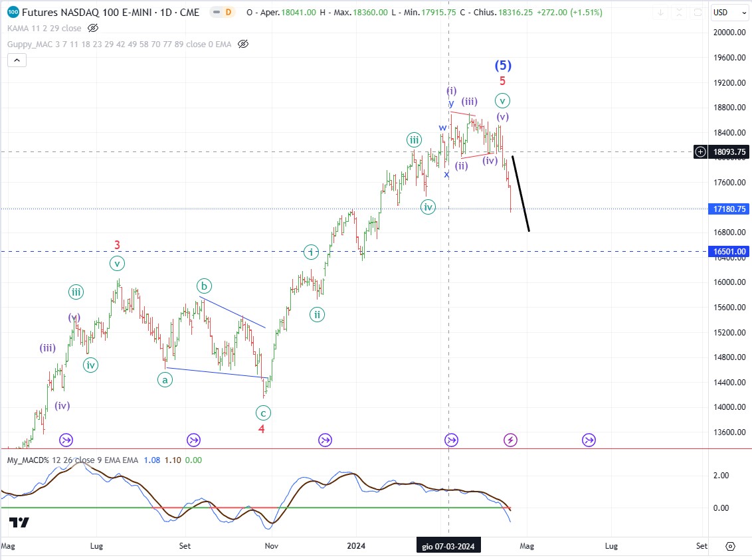Click the 17915.75 low value
The height and width of the screenshot is (560, 752).
coord(438,13)
